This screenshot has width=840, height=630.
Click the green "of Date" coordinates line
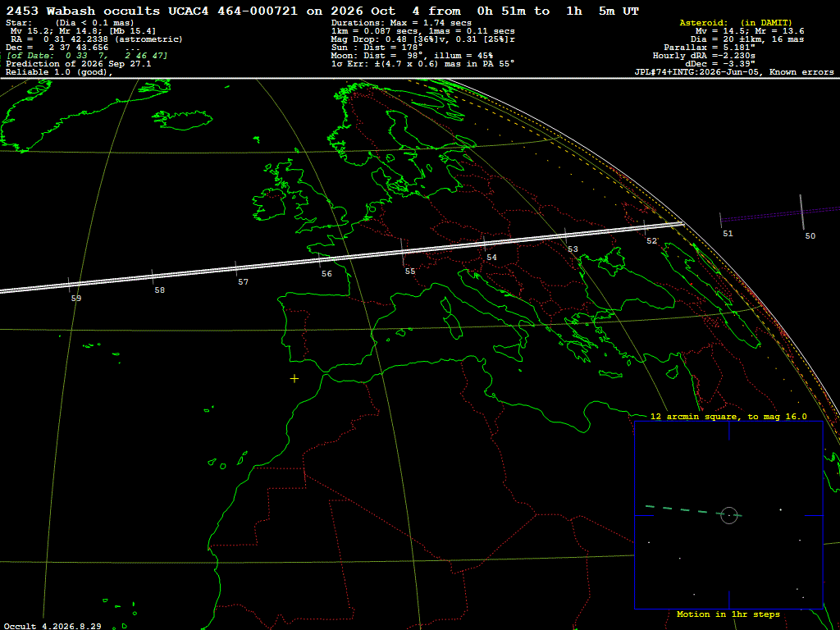click(x=87, y=55)
